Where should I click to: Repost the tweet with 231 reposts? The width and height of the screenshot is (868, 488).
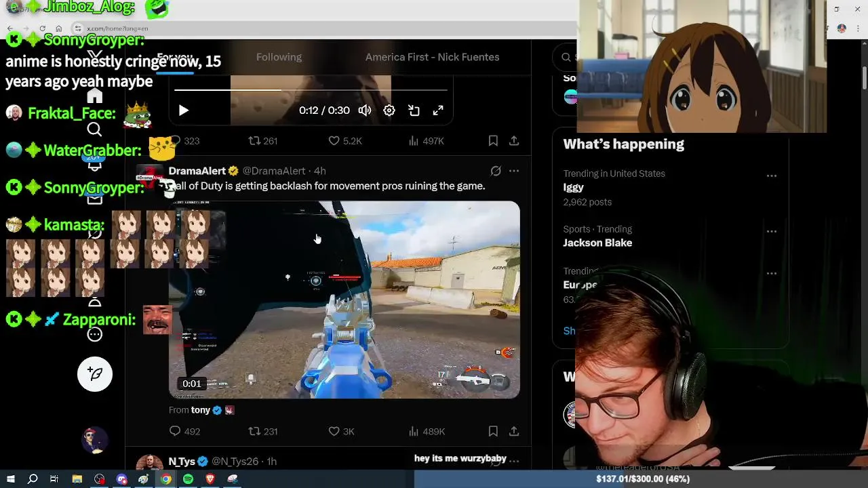263,431
